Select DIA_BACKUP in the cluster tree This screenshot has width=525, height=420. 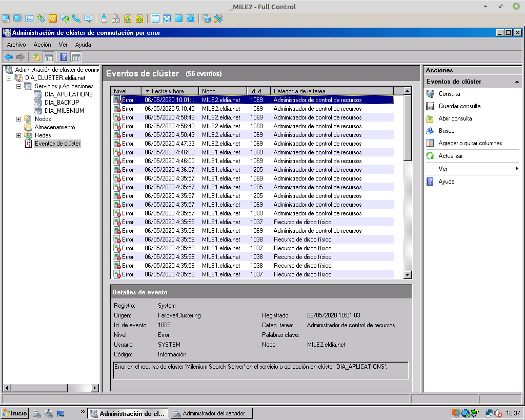click(x=62, y=103)
